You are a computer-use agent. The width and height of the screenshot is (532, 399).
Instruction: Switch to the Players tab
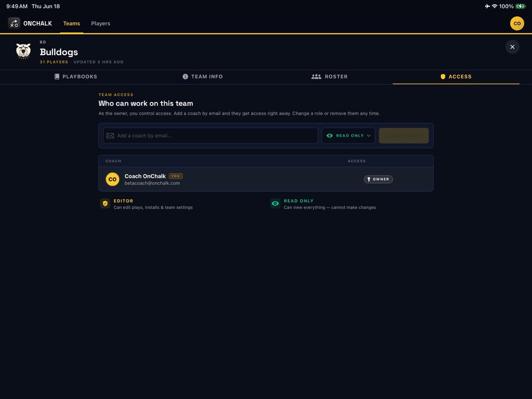click(101, 24)
